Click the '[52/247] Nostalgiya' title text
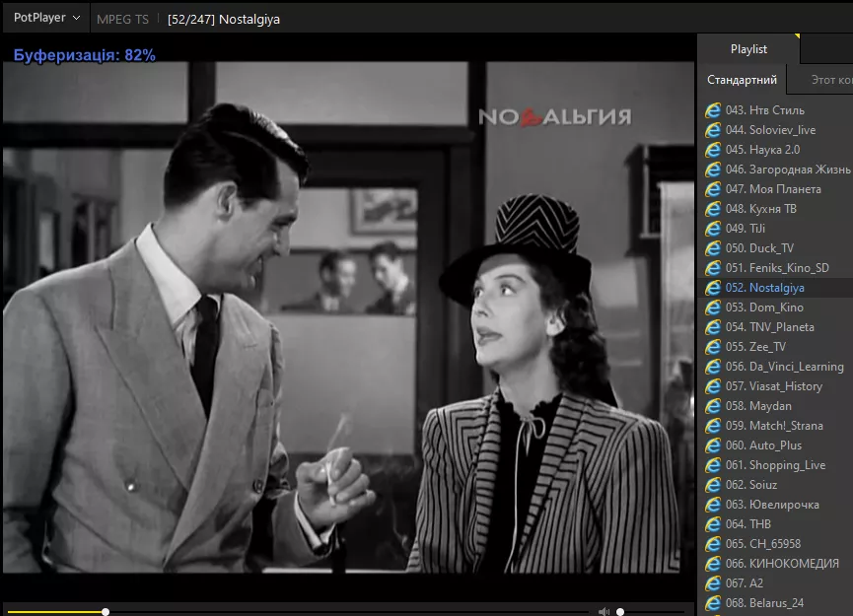This screenshot has width=853, height=616. (224, 20)
